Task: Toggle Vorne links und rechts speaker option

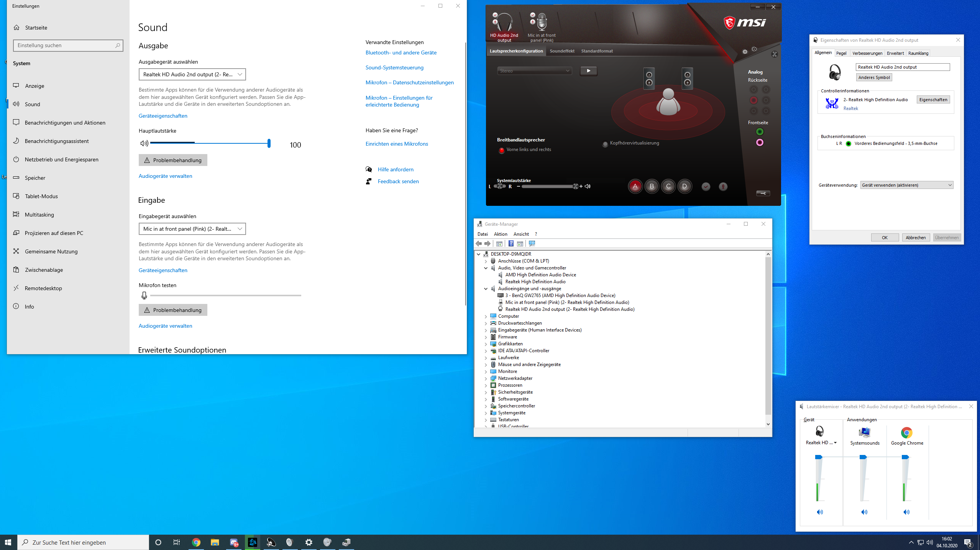Action: coord(501,150)
